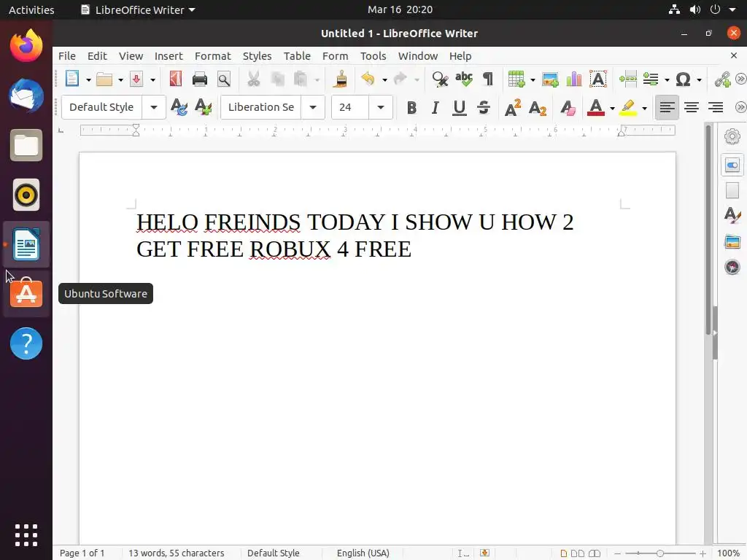Align text left
Screen dimensions: 747x560
pyautogui.click(x=667, y=107)
